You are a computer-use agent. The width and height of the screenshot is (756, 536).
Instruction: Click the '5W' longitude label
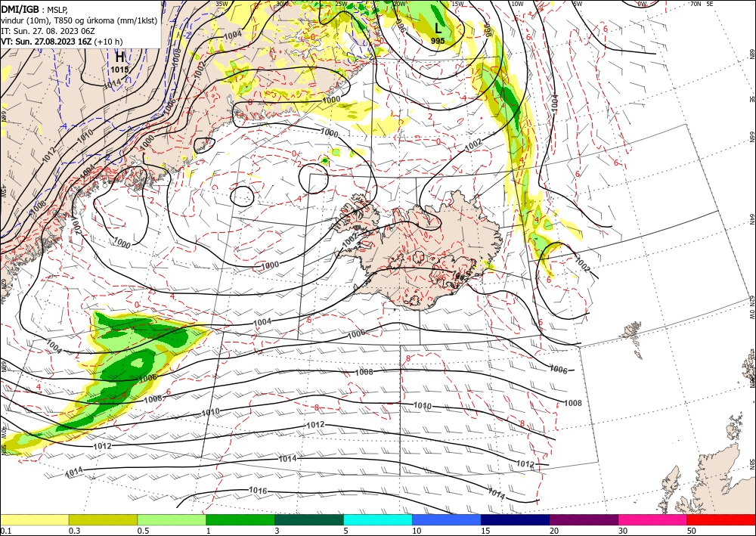(x=578, y=4)
